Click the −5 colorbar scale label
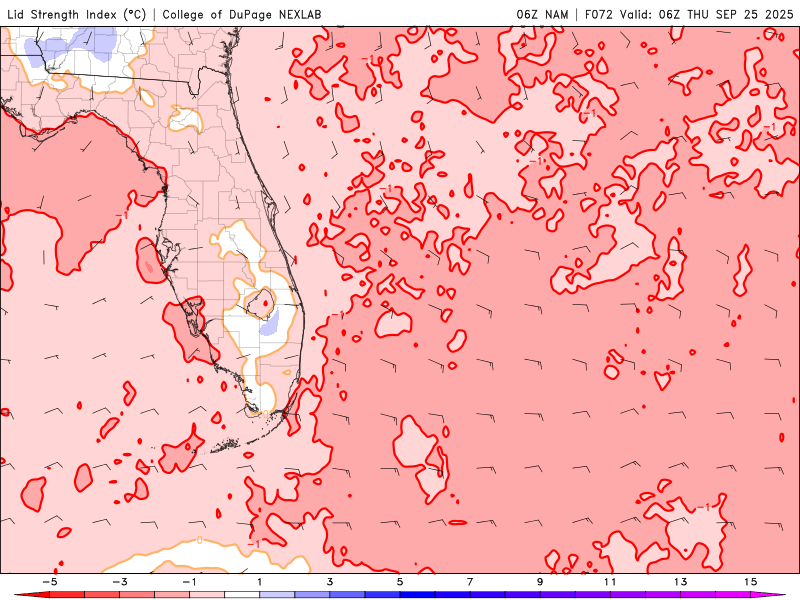800x600 pixels. click(49, 582)
